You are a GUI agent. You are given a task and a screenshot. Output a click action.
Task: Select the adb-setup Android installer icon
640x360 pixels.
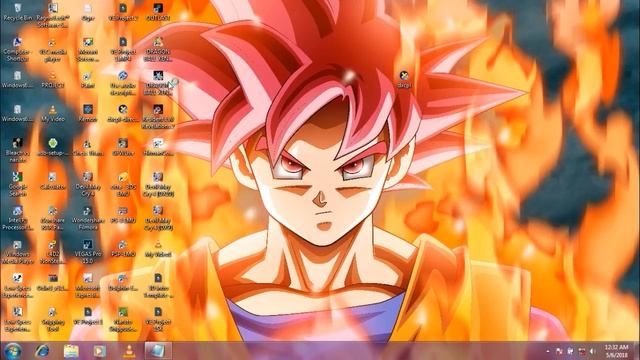(x=53, y=147)
